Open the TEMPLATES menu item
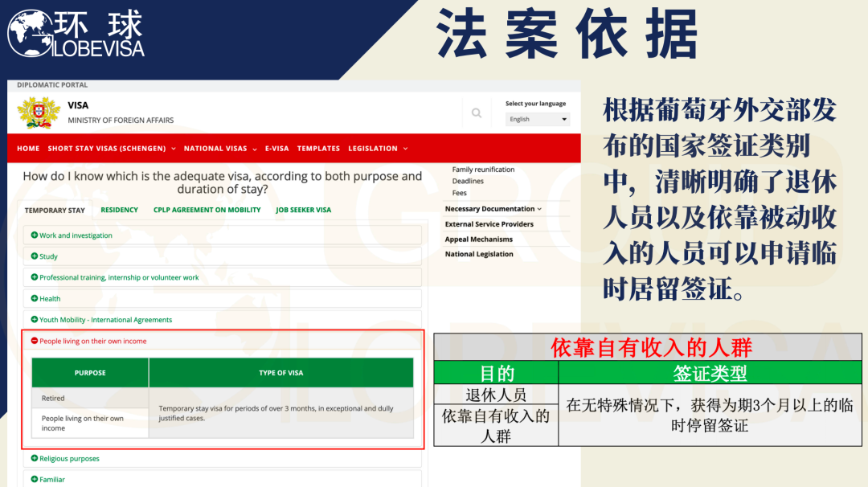Viewport: 868px width, 487px height. click(x=318, y=149)
